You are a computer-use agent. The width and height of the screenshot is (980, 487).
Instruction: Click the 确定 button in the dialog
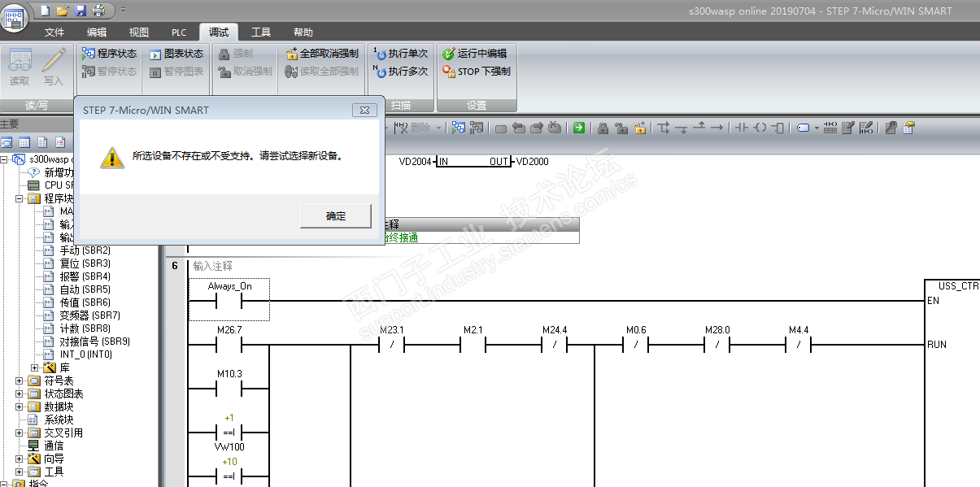tap(336, 216)
